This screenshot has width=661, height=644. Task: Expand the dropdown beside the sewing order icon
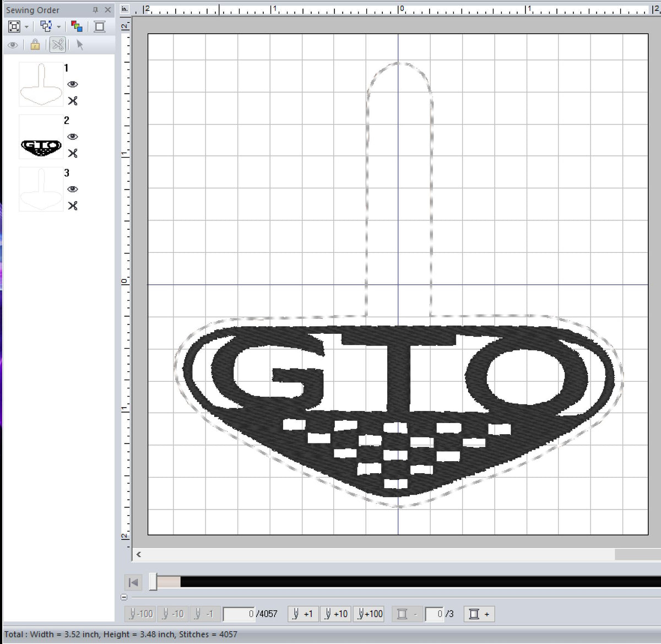(58, 27)
